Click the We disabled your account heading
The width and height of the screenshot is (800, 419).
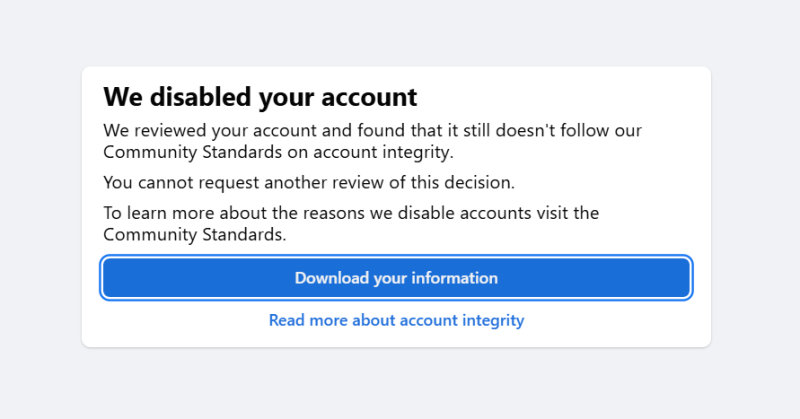pyautogui.click(x=260, y=98)
